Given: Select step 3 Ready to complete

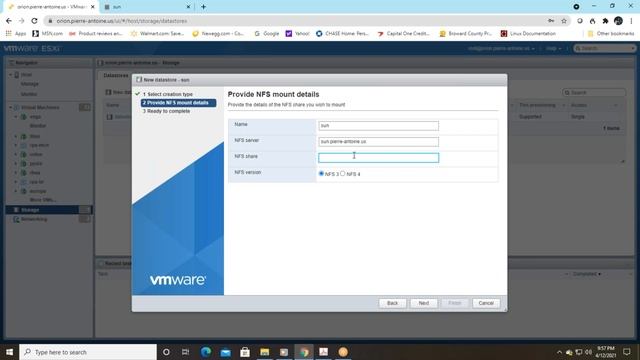Looking at the screenshot, I should point(166,111).
